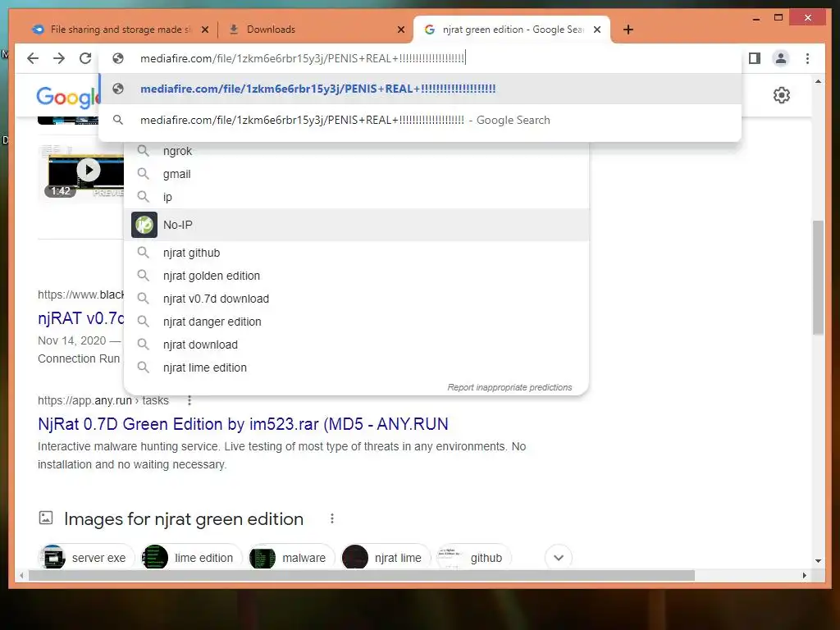The width and height of the screenshot is (840, 630).
Task: Minimize the Chrome window
Action: (x=756, y=18)
